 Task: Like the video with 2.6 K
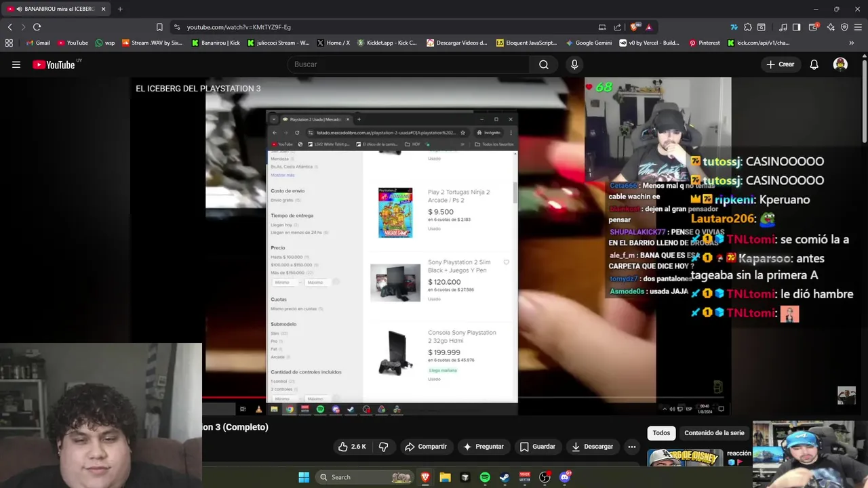click(353, 447)
